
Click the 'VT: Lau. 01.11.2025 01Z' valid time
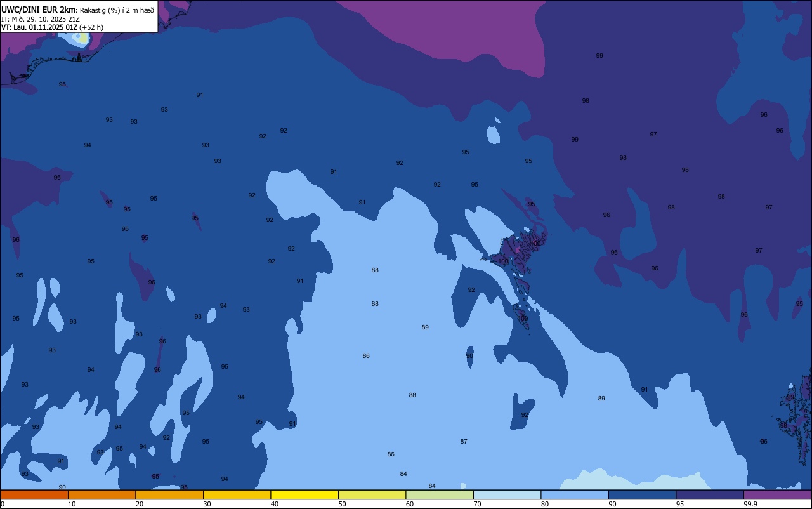point(39,27)
